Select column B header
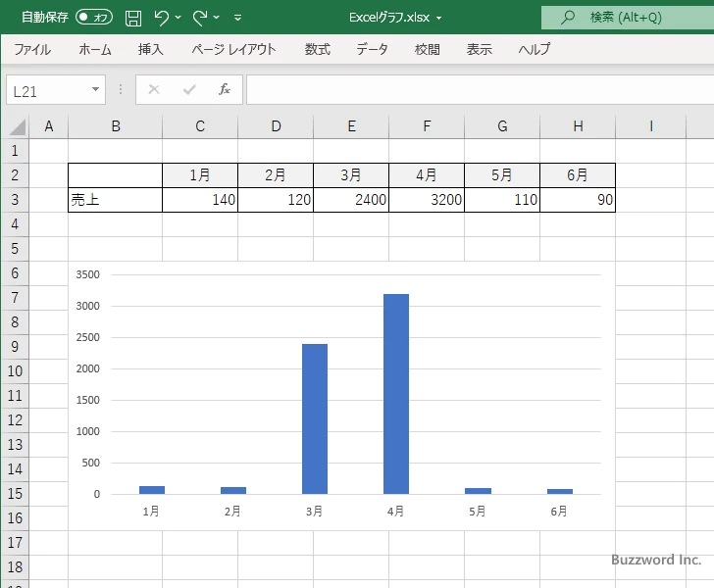This screenshot has width=714, height=588. [116, 126]
